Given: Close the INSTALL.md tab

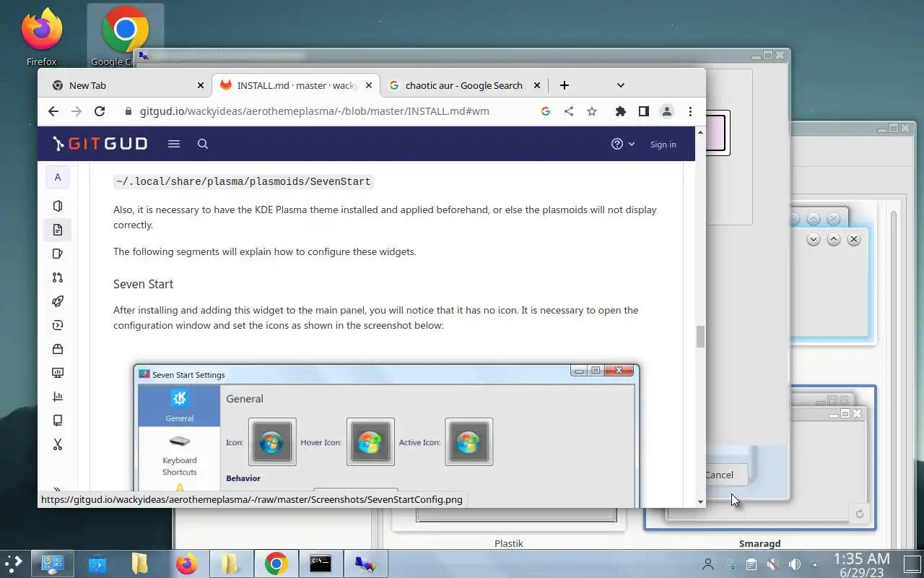Looking at the screenshot, I should [x=369, y=85].
